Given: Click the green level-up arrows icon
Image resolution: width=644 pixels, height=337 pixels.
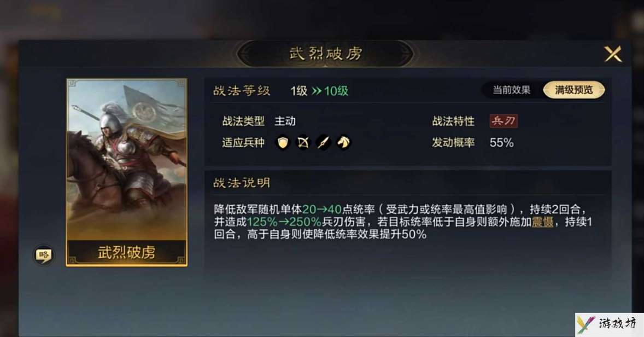Looking at the screenshot, I should click(316, 91).
